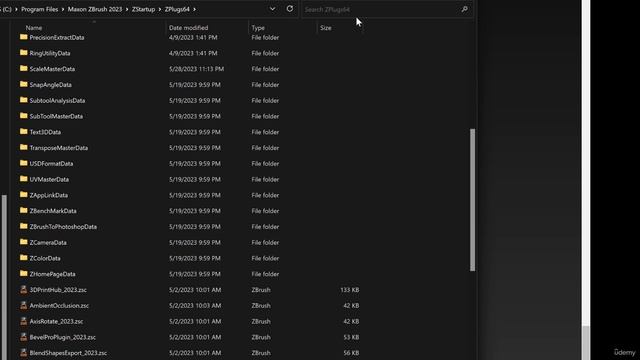The width and height of the screenshot is (640, 360).
Task: Select the BlendShapesExport_2023.zsc file icon
Action: coord(24,353)
